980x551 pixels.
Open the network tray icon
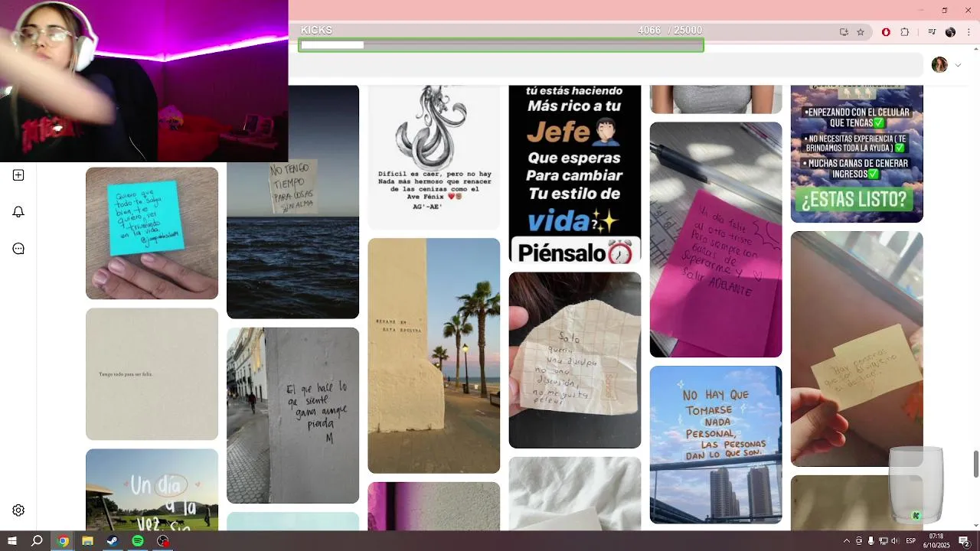click(x=884, y=541)
